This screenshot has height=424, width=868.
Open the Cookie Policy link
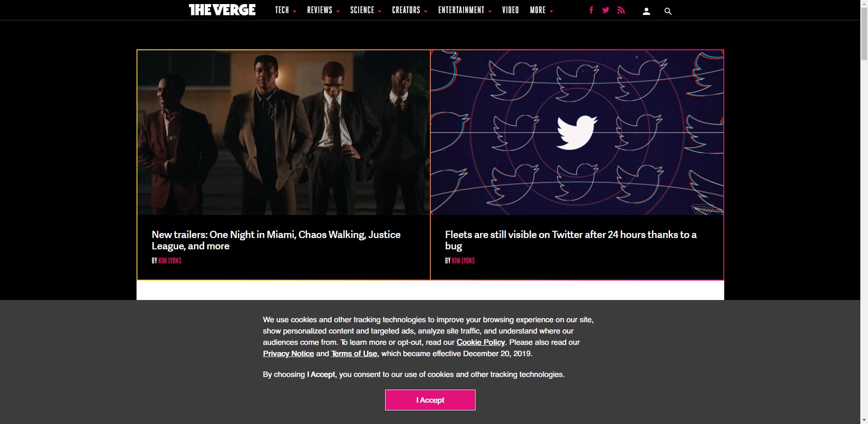click(x=481, y=342)
